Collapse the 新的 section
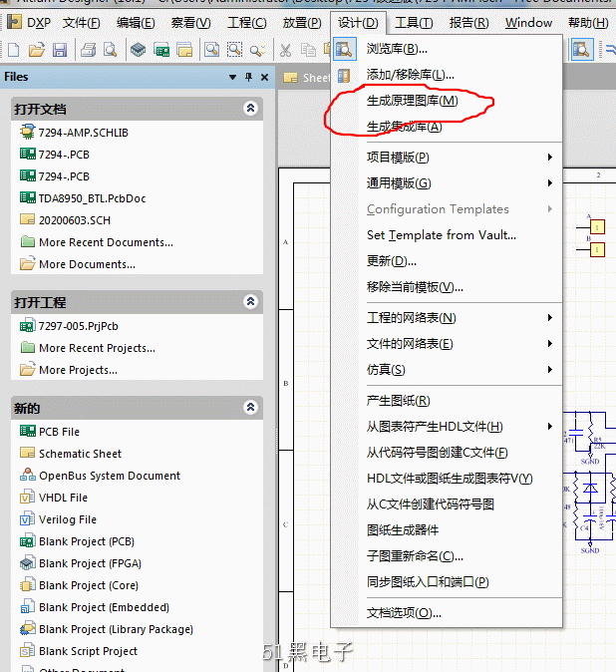 coord(250,407)
